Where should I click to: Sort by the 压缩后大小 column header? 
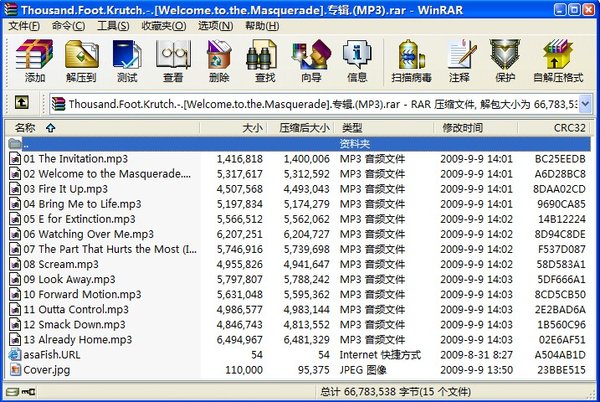[x=300, y=128]
